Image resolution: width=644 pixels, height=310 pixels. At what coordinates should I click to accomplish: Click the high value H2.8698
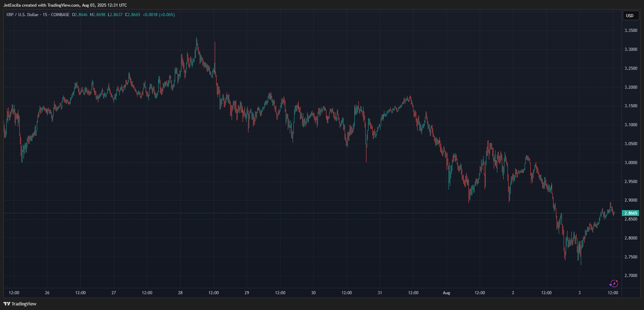(98, 15)
